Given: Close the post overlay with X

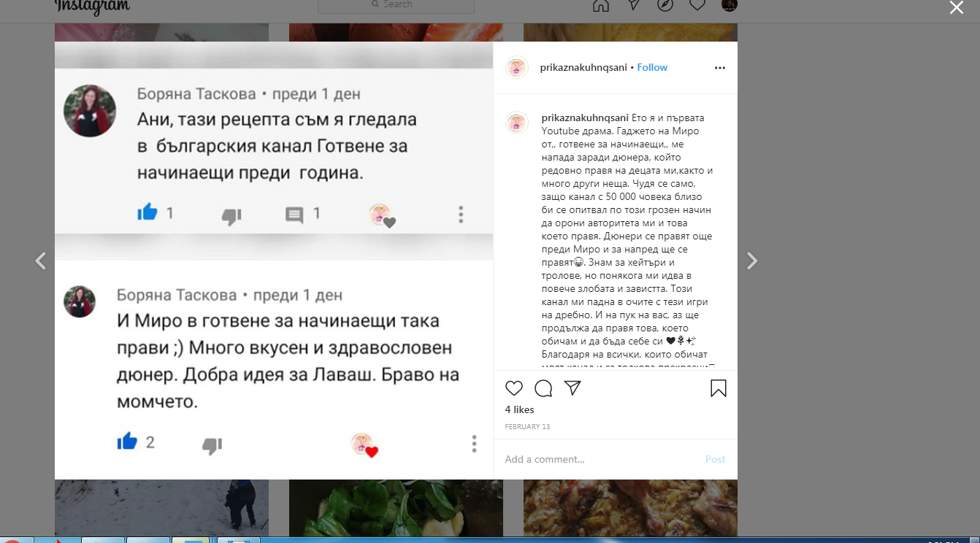Looking at the screenshot, I should point(956,8).
